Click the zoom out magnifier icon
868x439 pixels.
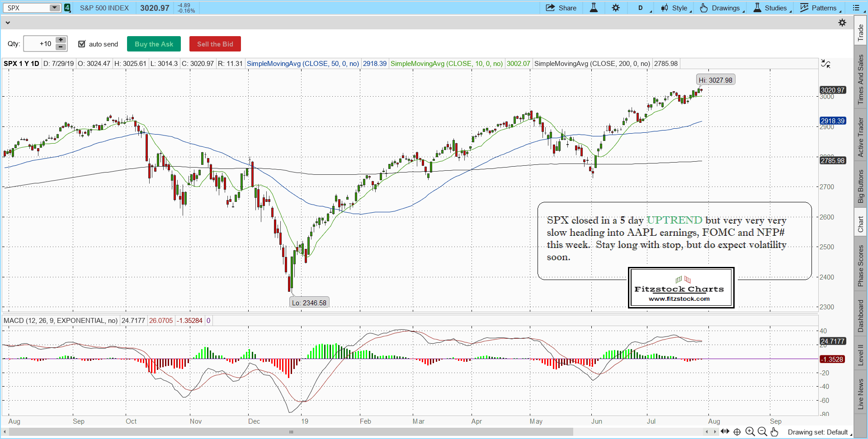click(x=762, y=432)
